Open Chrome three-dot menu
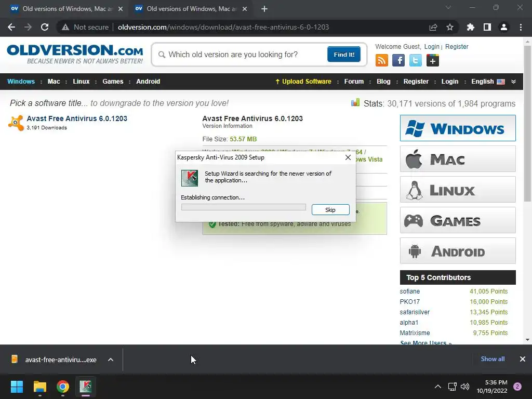 point(521,27)
